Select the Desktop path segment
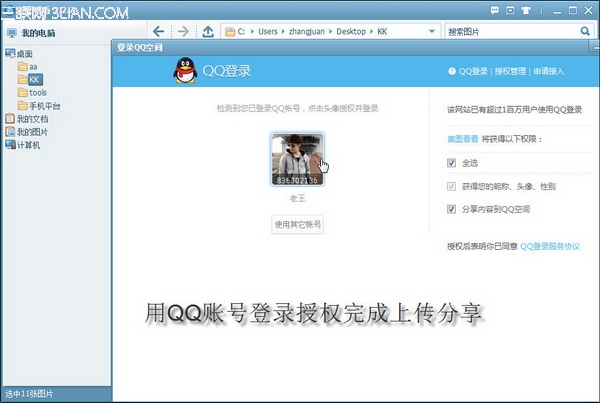The height and width of the screenshot is (403, 600). click(351, 31)
